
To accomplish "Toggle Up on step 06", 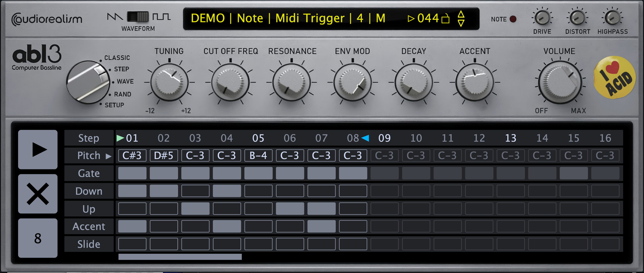I will pyautogui.click(x=290, y=208).
